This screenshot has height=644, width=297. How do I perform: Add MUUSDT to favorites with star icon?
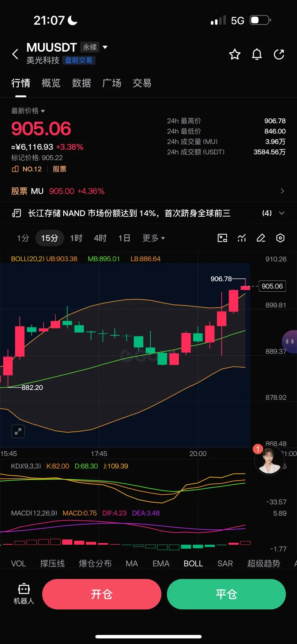click(235, 54)
